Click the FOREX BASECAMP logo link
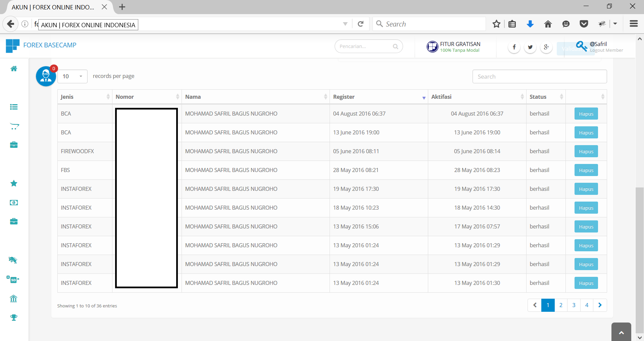This screenshot has width=644, height=341. point(41,45)
